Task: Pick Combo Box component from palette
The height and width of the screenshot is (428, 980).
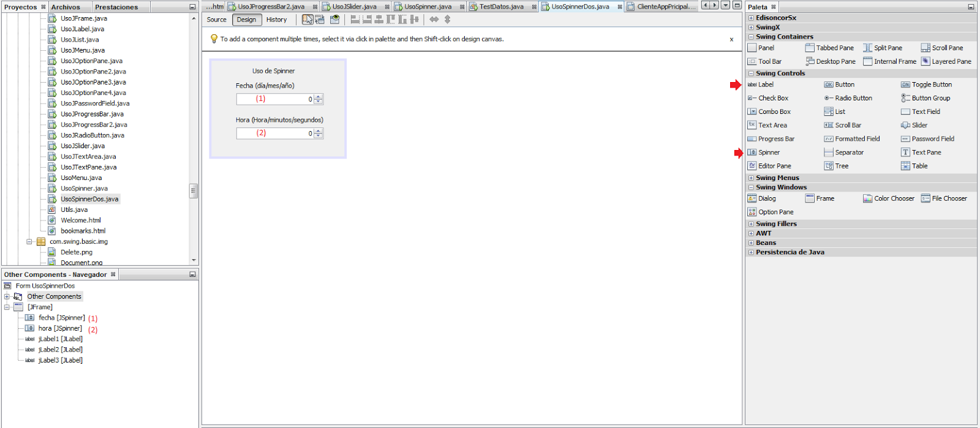Action: [769, 111]
